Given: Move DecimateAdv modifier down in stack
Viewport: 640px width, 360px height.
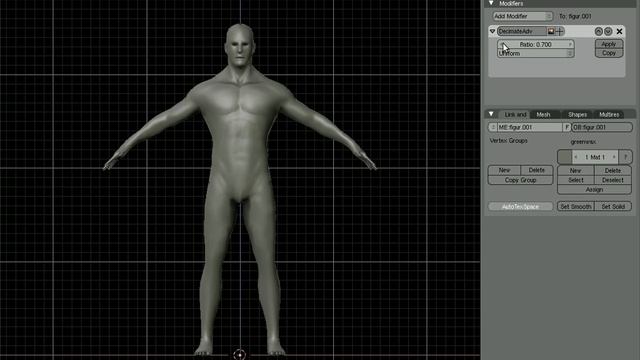Looking at the screenshot, I should click(608, 31).
